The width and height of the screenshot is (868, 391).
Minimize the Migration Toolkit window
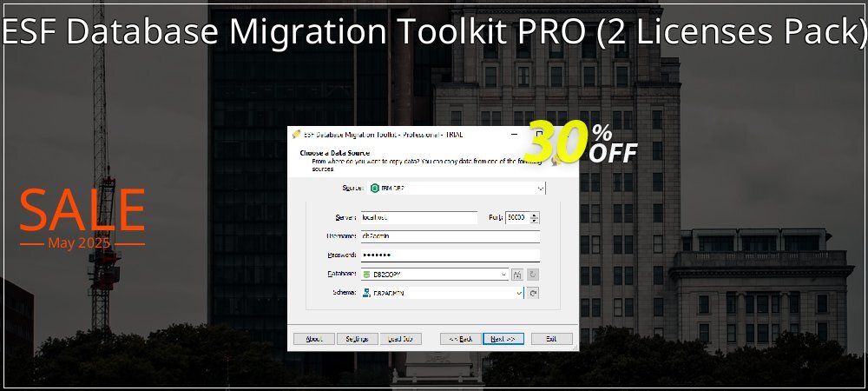[x=514, y=134]
